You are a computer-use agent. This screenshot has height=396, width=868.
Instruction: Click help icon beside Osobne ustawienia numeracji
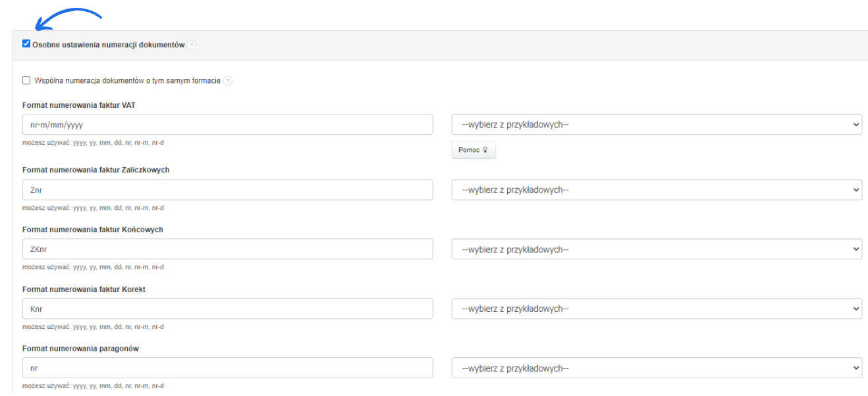(192, 45)
